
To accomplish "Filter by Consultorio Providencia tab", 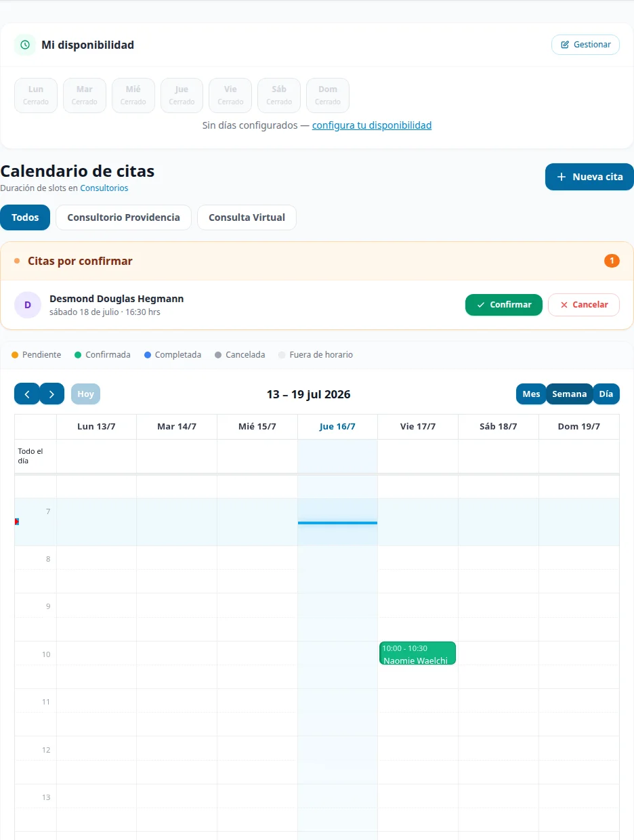I will [x=123, y=217].
